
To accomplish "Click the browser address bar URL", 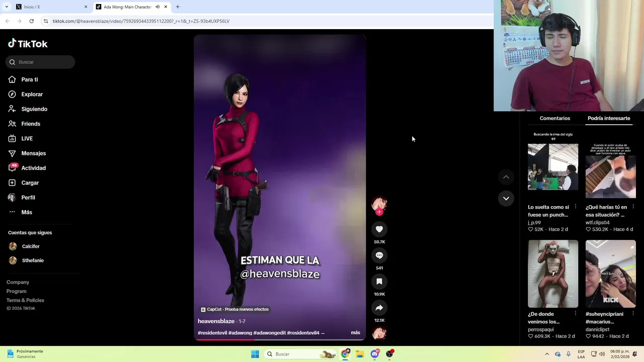I will click(141, 21).
